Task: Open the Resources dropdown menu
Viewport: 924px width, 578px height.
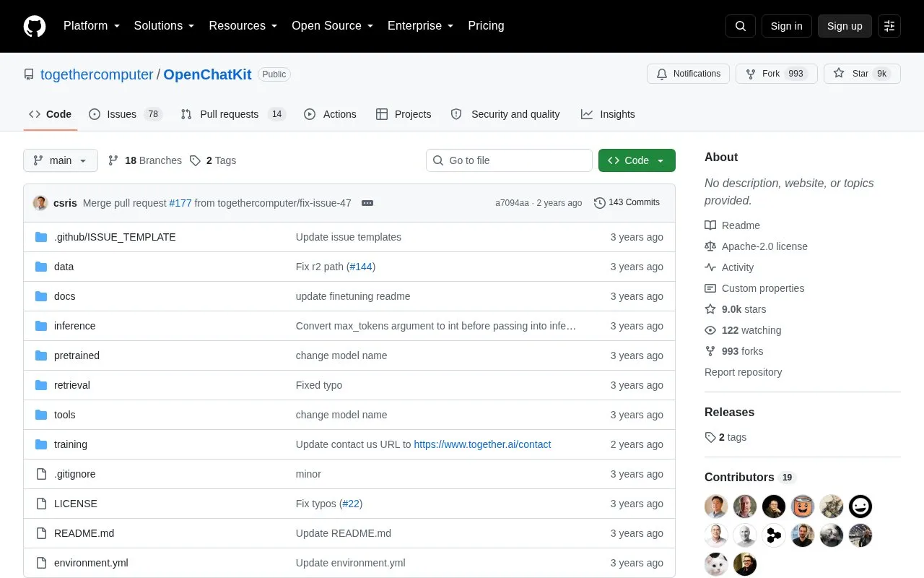Action: 243,26
